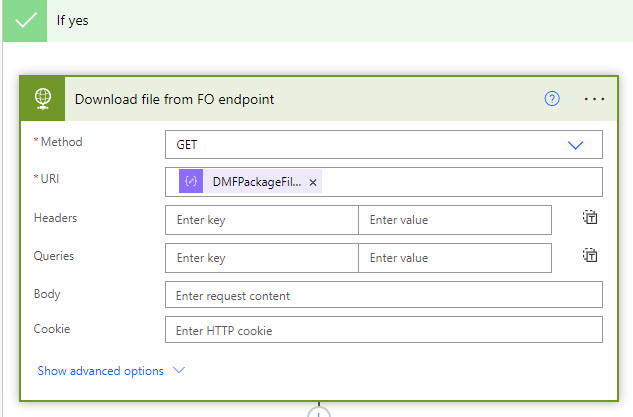This screenshot has height=417, width=633.
Task: Expand the advanced options chevron
Action: pyautogui.click(x=179, y=370)
